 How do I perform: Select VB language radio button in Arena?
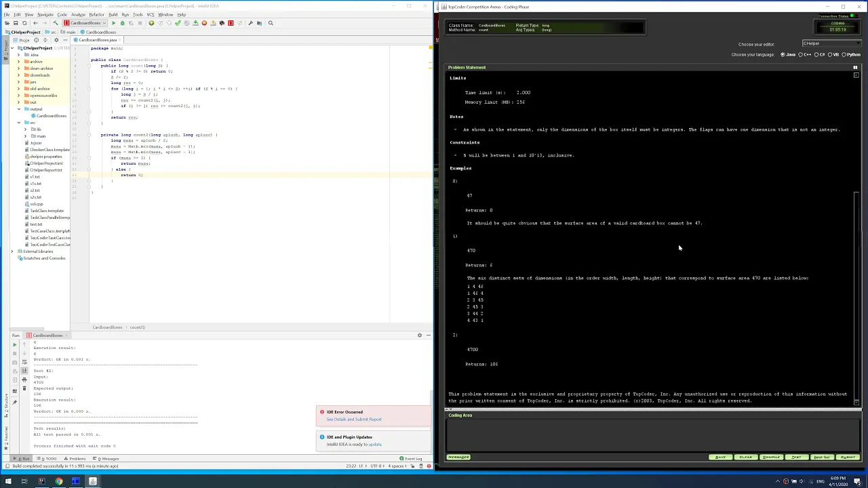(x=829, y=54)
